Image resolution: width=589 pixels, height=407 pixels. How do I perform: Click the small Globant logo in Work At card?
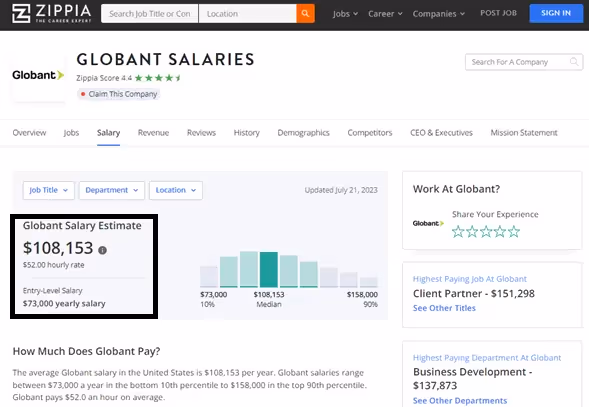[x=428, y=223]
